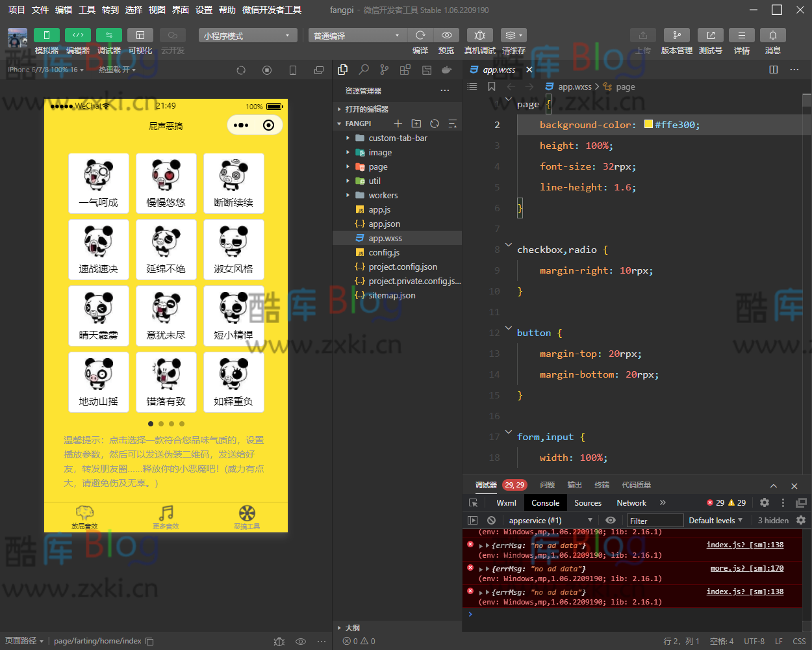Click the real device debug icon
812x650 pixels.
pos(479,35)
